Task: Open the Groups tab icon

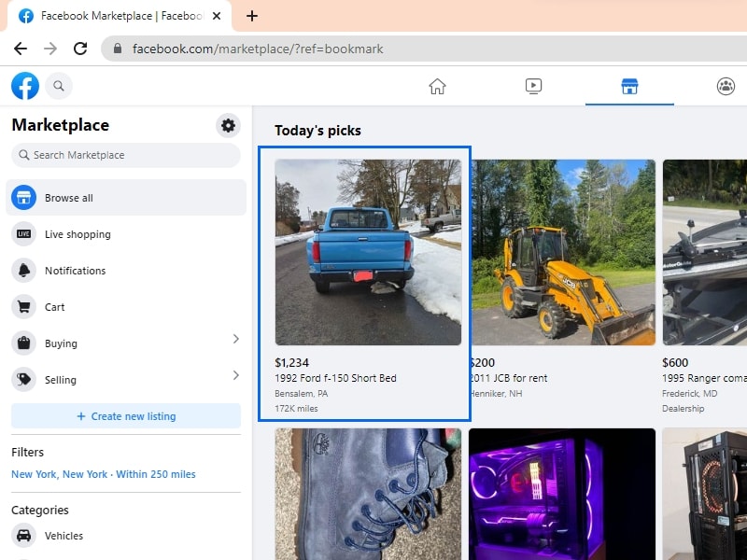Action: click(726, 86)
